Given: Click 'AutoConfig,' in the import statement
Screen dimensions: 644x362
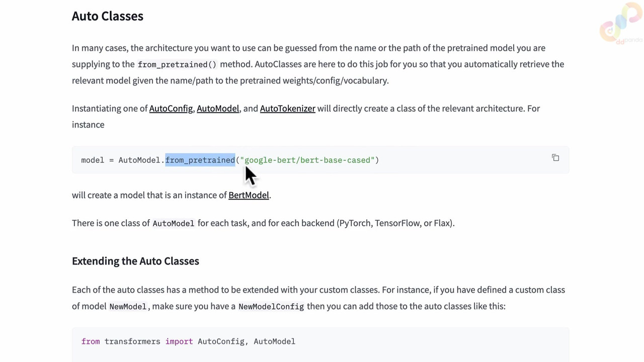Looking at the screenshot, I should pos(221,341).
